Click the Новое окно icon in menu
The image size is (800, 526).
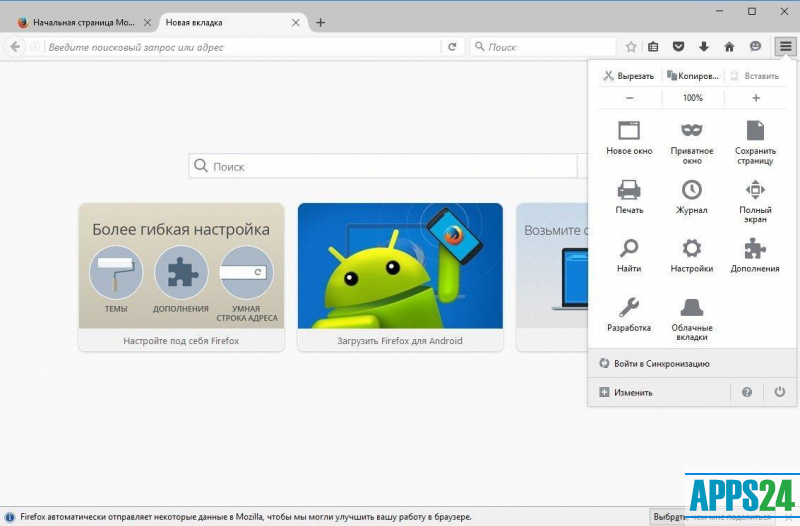pos(629,137)
